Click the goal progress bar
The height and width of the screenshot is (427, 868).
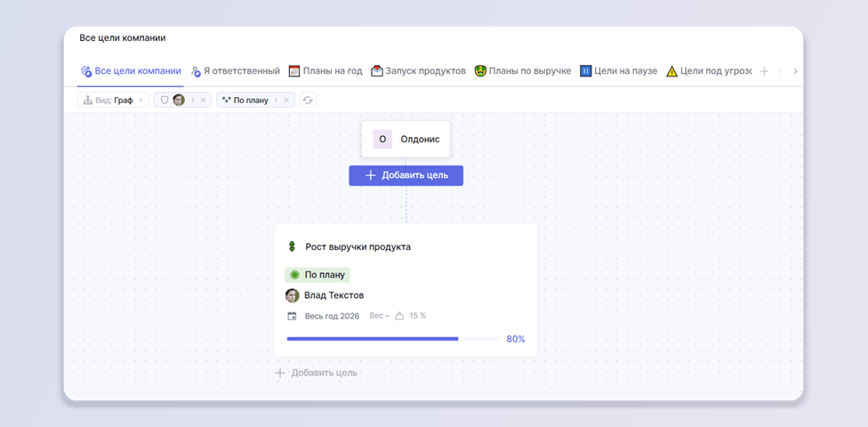tap(394, 338)
